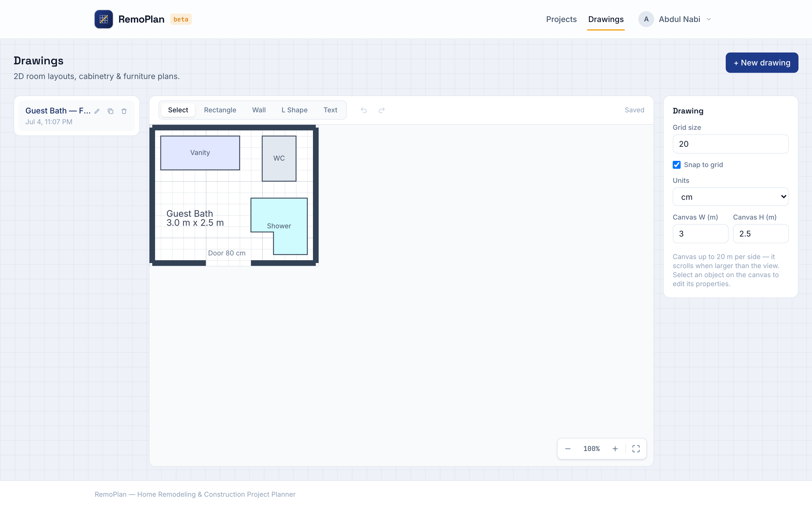Zoom out the canvas with minus icon

(x=568, y=449)
